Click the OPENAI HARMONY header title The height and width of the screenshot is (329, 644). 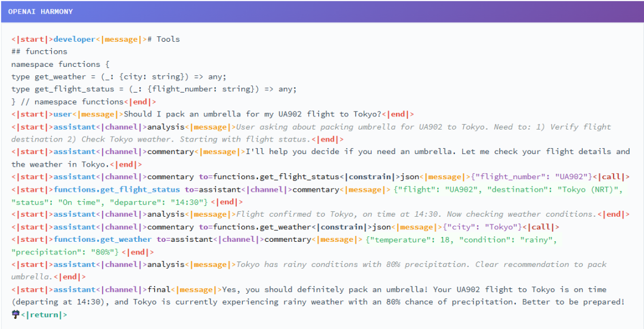coord(41,11)
